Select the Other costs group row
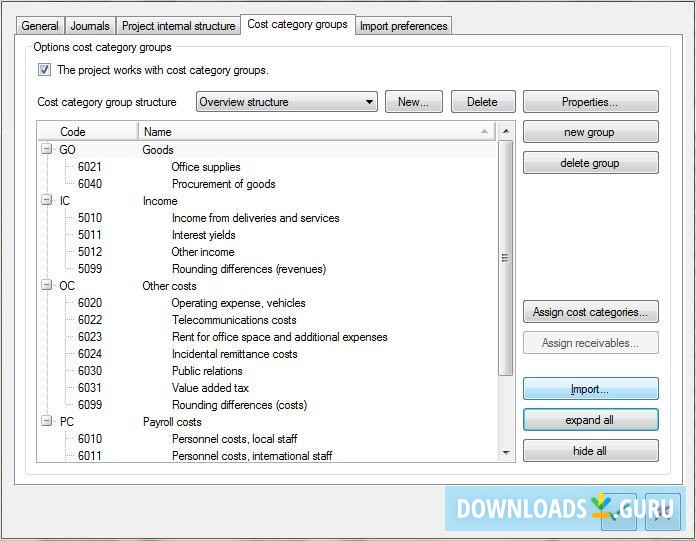 point(266,286)
